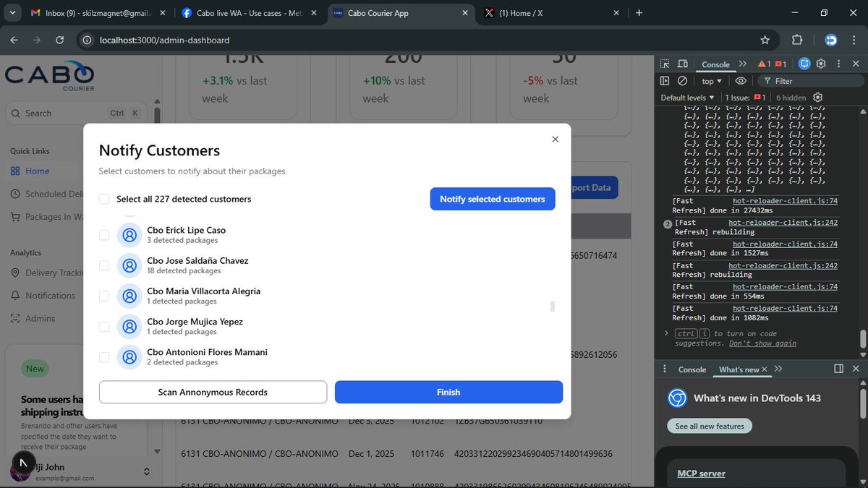Open the drawer's three-dot menu
Image resolution: width=868 pixels, height=488 pixels.
(665, 369)
